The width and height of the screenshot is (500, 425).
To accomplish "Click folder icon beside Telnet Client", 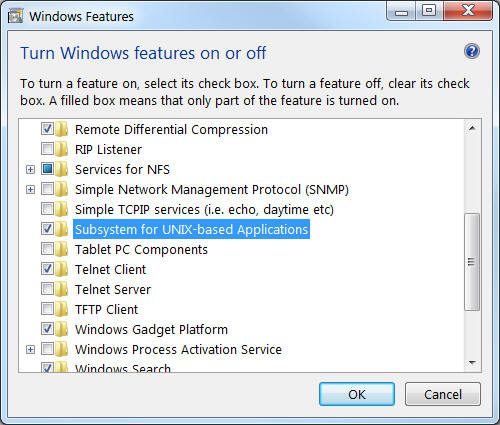I will point(61,269).
